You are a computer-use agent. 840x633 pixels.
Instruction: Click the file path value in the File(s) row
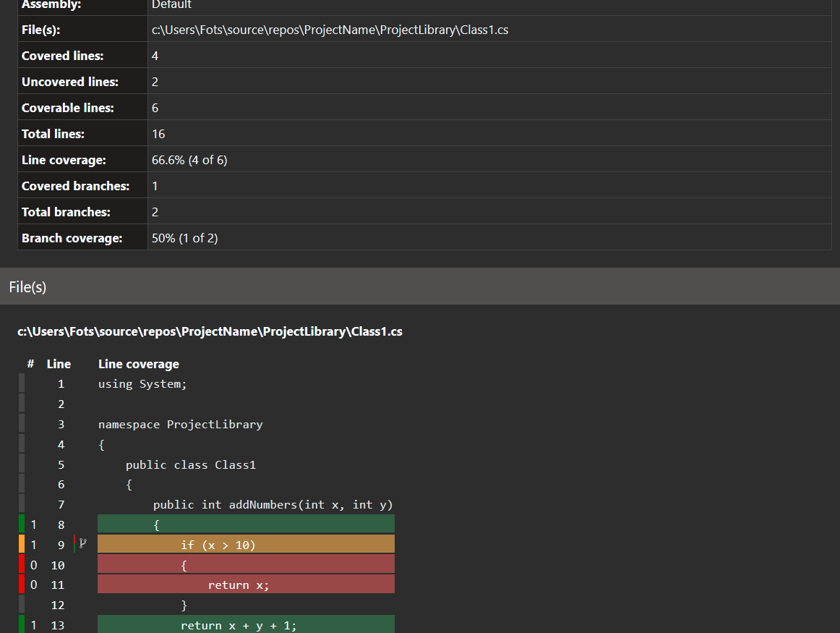pyautogui.click(x=330, y=30)
